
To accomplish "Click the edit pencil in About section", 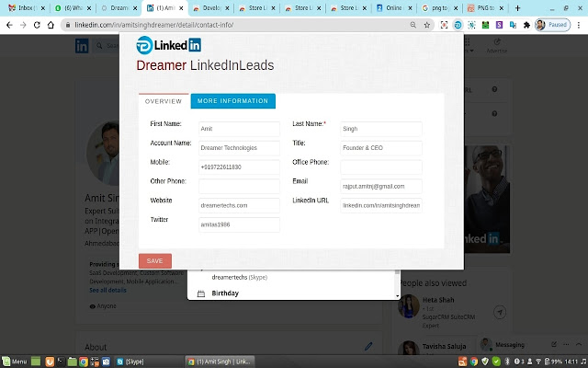I will tap(368, 346).
